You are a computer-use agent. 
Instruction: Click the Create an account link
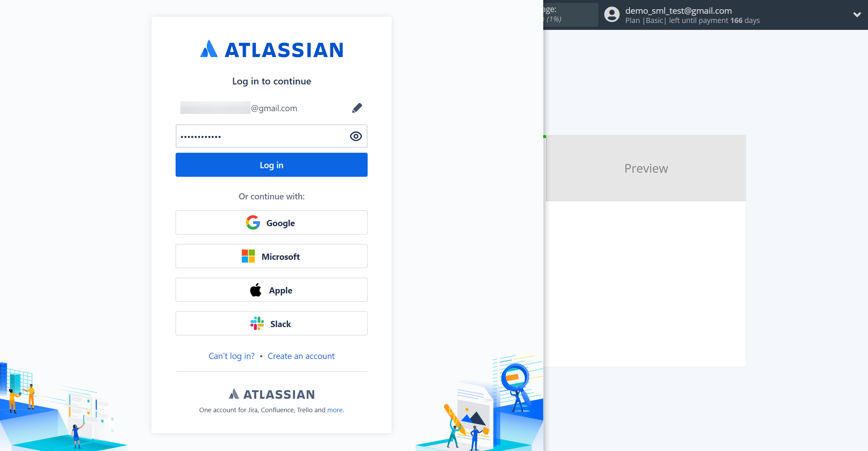click(301, 356)
